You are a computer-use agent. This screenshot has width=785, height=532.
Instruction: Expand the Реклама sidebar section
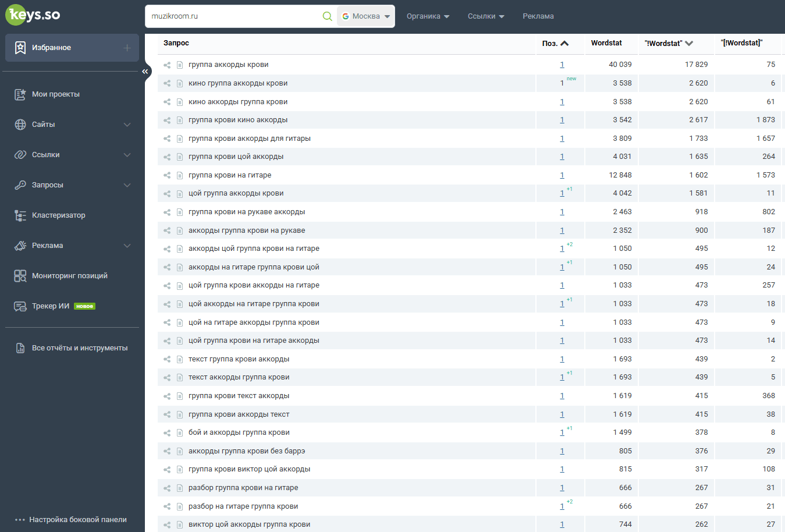(127, 246)
